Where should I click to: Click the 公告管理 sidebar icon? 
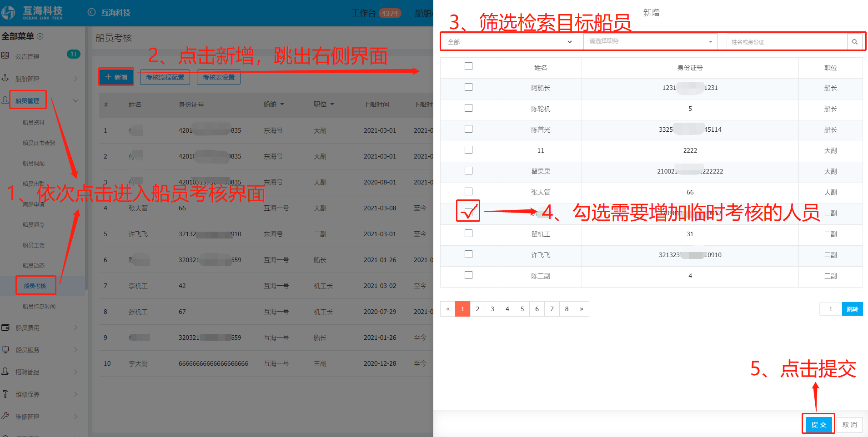tap(5, 55)
